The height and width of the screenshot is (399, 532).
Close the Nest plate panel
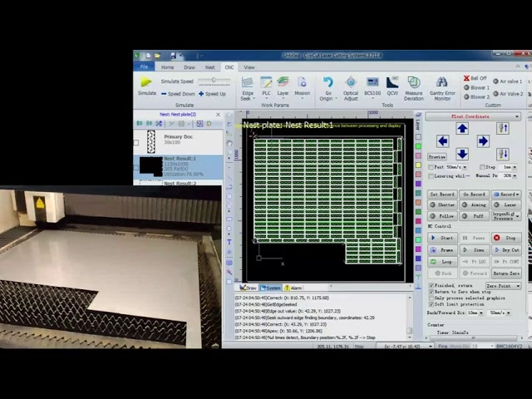tap(218, 115)
